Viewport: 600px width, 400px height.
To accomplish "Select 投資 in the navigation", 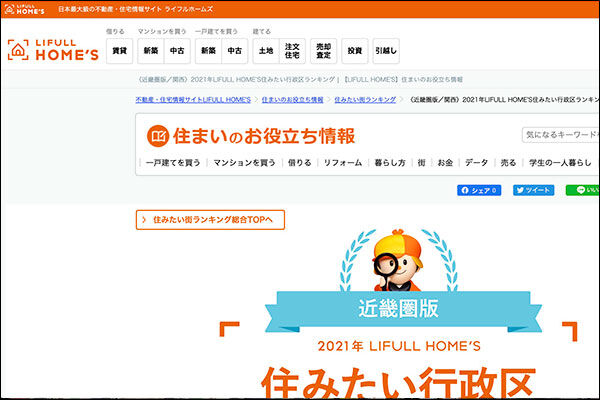I will 355,51.
